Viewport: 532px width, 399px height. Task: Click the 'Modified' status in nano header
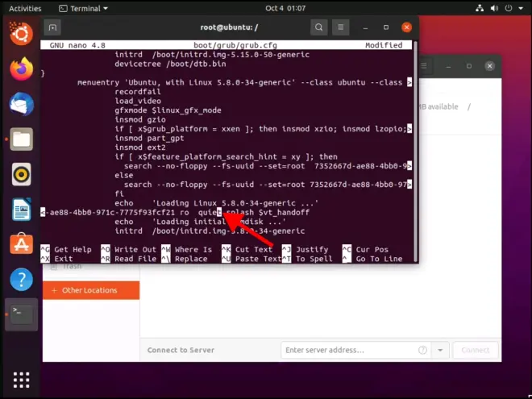pyautogui.click(x=384, y=45)
